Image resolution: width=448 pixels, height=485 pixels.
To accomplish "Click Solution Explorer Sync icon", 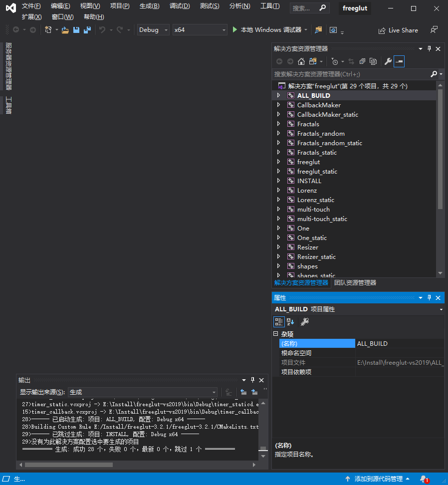I will point(351,61).
